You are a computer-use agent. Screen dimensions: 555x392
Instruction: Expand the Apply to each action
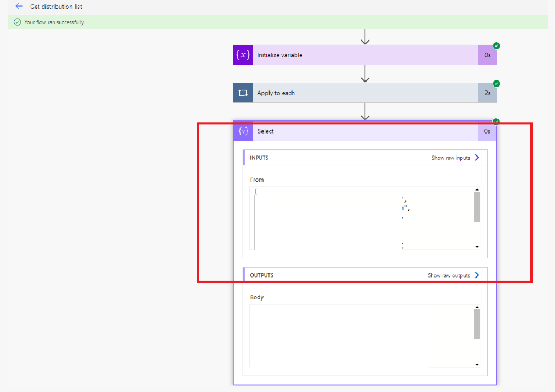(x=365, y=93)
